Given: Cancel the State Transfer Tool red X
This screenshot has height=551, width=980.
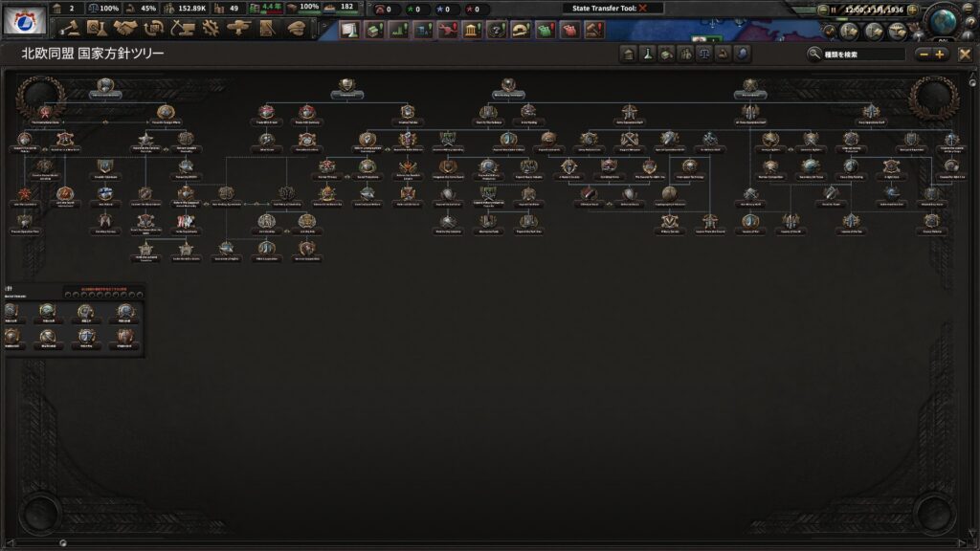Looking at the screenshot, I should tap(642, 8).
